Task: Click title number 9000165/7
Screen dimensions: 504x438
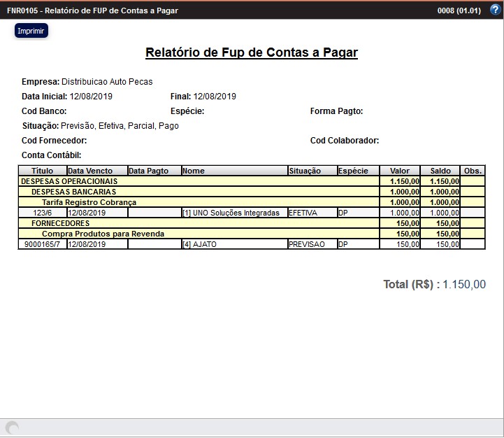Action: [x=42, y=244]
